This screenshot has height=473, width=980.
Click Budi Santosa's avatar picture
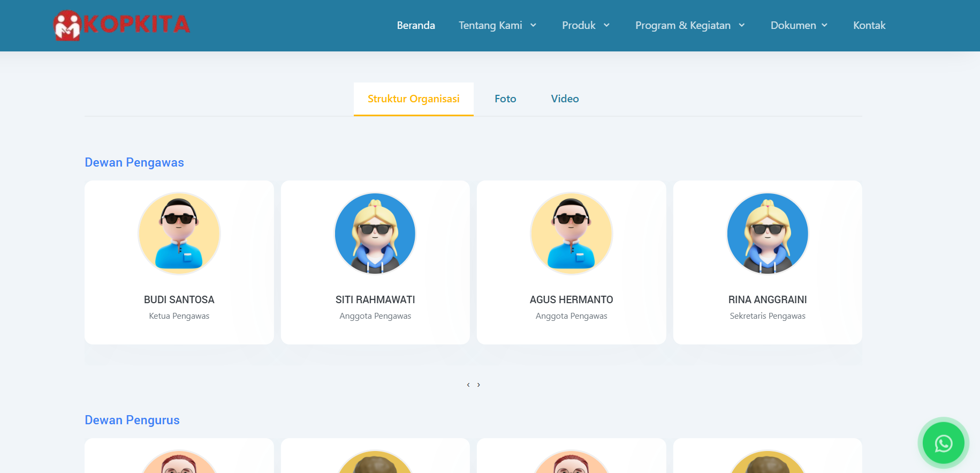tap(179, 234)
